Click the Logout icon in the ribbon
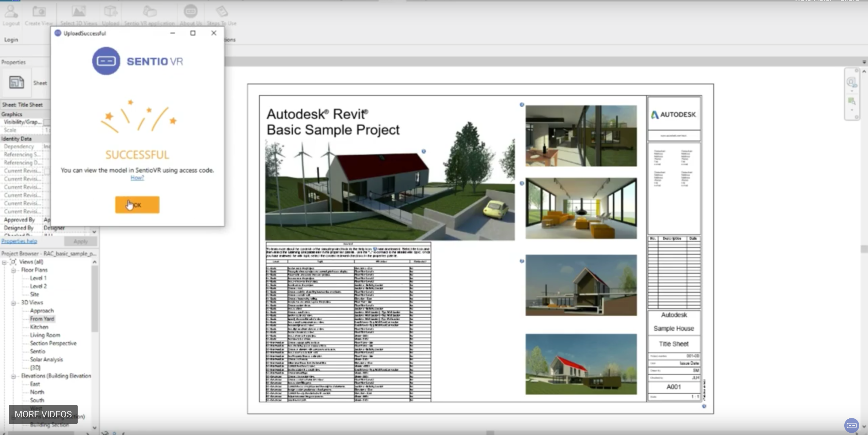Viewport: 868px width, 435px height. [11, 12]
